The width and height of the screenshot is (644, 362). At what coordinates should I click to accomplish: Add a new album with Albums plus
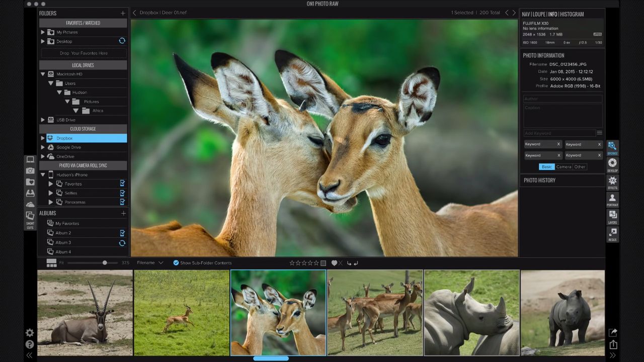click(123, 213)
